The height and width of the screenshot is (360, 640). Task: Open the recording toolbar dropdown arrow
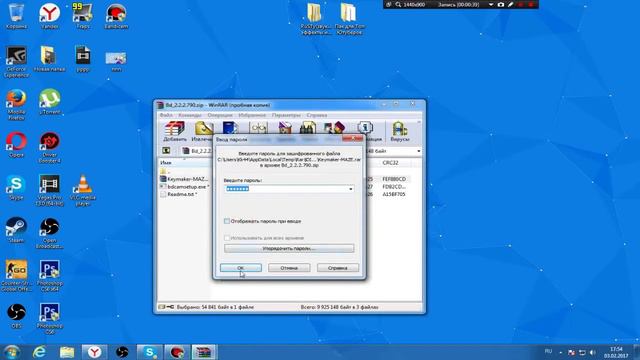pyautogui.click(x=491, y=4)
